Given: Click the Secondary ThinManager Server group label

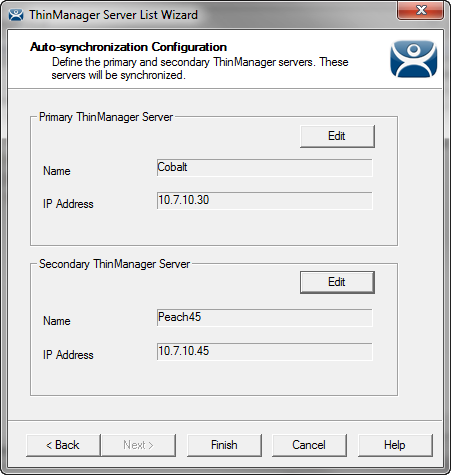Looking at the screenshot, I should pyautogui.click(x=114, y=264).
